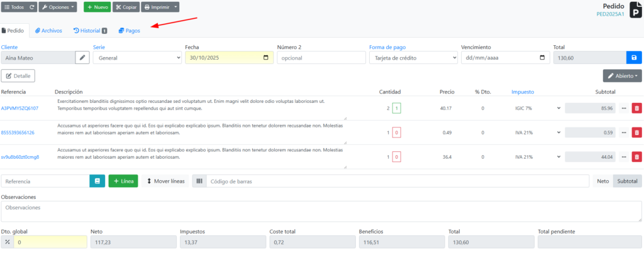Click into the Observaciones text area
This screenshot has width=644, height=253.
(x=321, y=211)
